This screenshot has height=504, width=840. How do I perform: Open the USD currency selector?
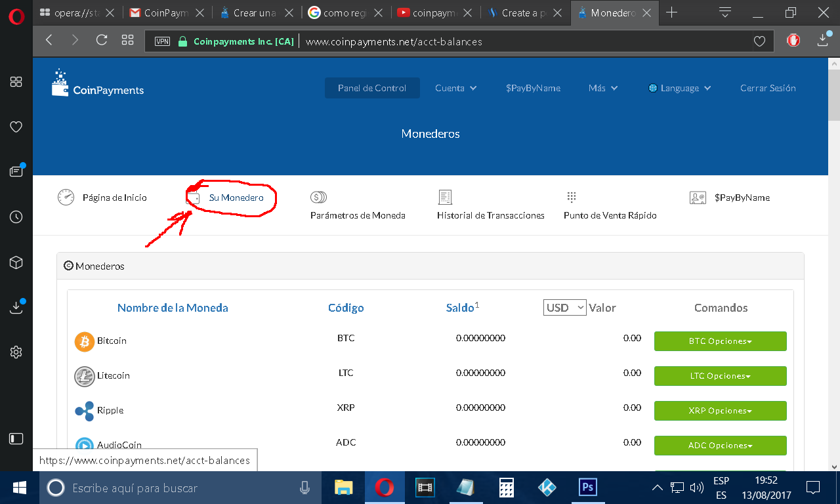point(565,307)
